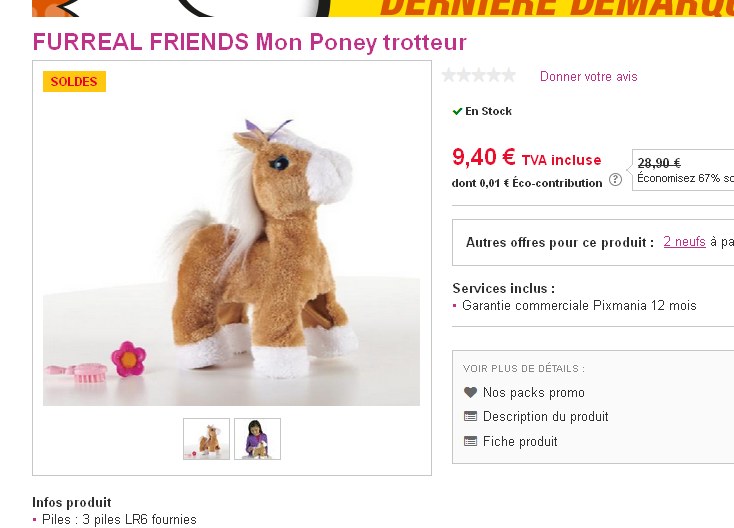
Task: Open the Donner votre avis link
Action: [x=588, y=76]
